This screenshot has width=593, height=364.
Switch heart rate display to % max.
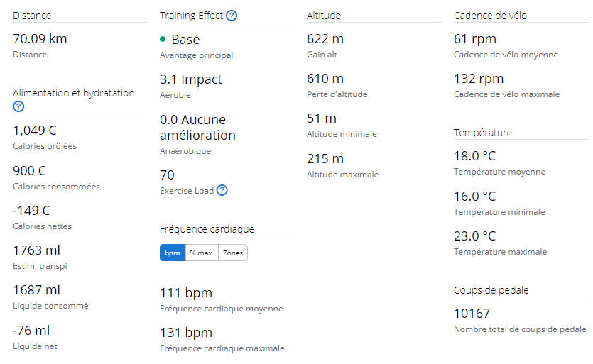point(202,253)
